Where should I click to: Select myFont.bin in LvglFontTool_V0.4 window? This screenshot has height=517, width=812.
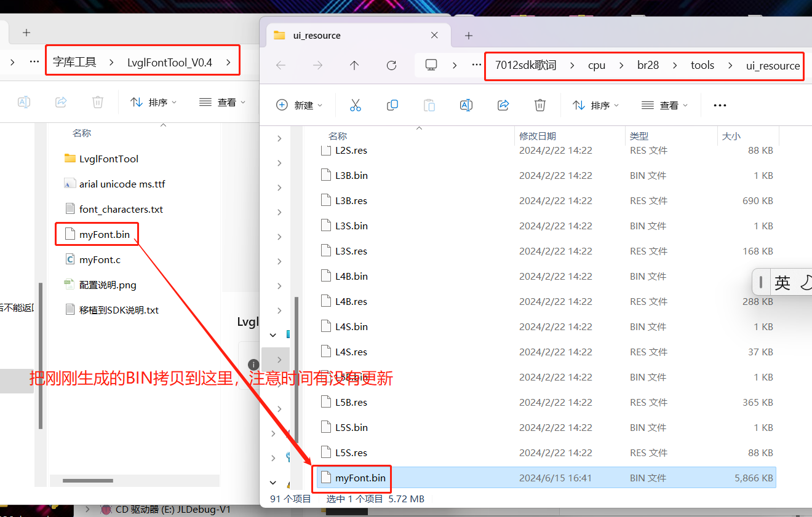click(105, 234)
